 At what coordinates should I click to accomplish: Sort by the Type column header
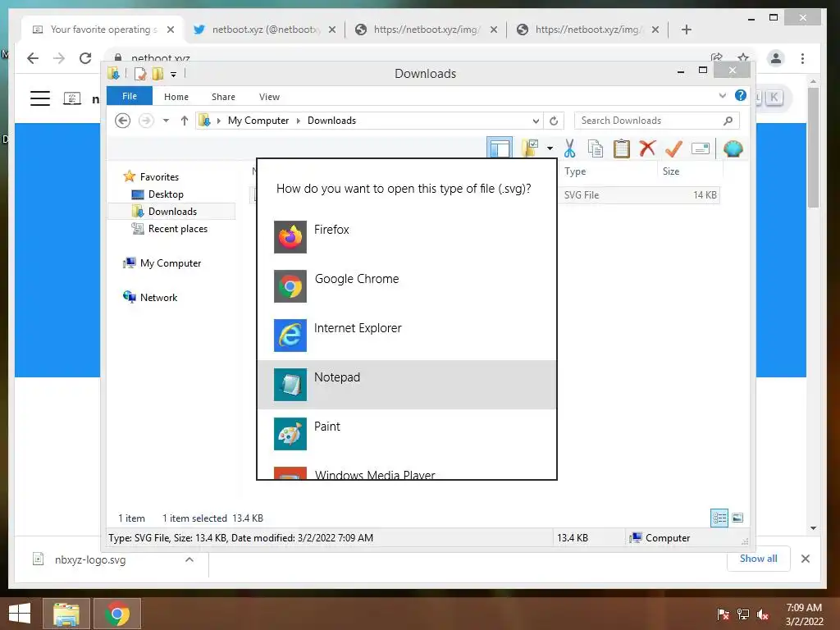pos(609,171)
